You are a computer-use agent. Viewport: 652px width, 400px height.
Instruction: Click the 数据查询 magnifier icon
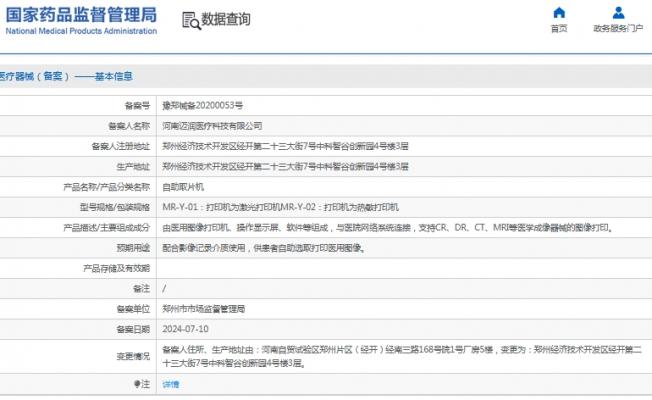coord(191,20)
